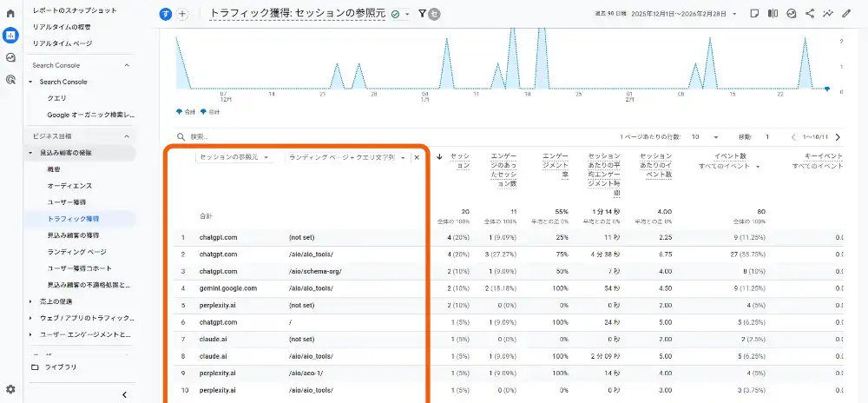Viewport: 868px width, 403px height.
Task: Remove the secondary dimension with X
Action: 417,157
